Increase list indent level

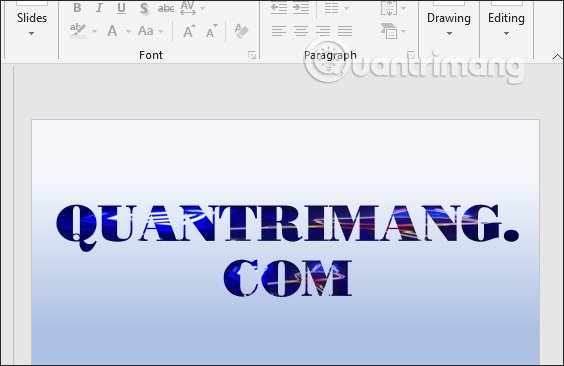click(x=301, y=8)
